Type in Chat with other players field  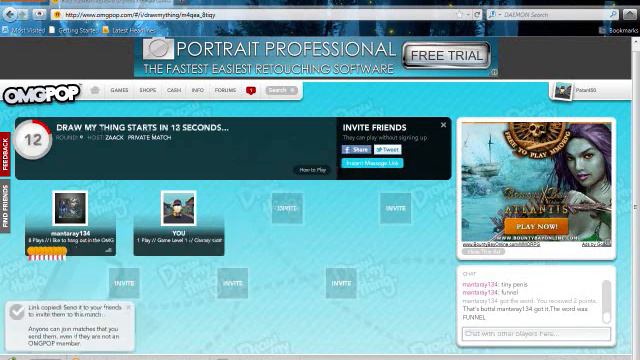[x=536, y=334]
